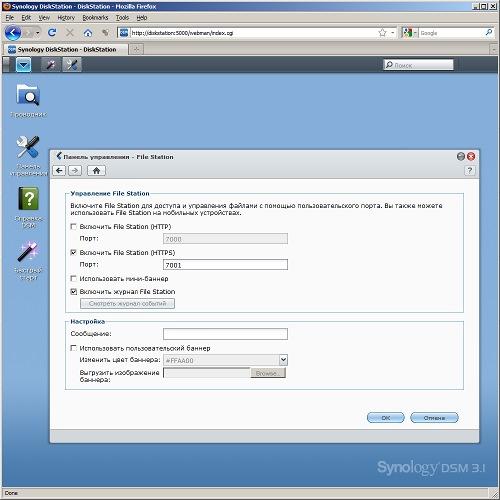Enable the custom user banner checkbox
The width and height of the screenshot is (500, 500).
click(x=73, y=348)
